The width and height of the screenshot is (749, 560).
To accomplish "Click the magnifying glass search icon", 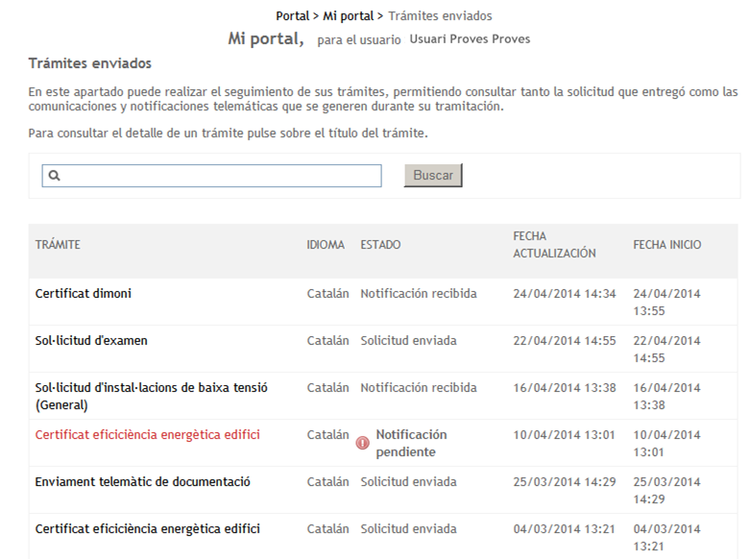I will click(x=55, y=176).
